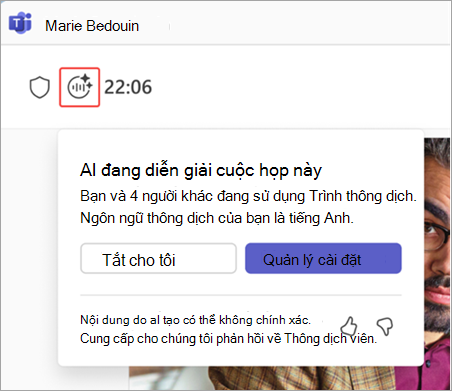Click the "Tắt cho tôi" button
Screen dimensions: 452x391
(158, 258)
